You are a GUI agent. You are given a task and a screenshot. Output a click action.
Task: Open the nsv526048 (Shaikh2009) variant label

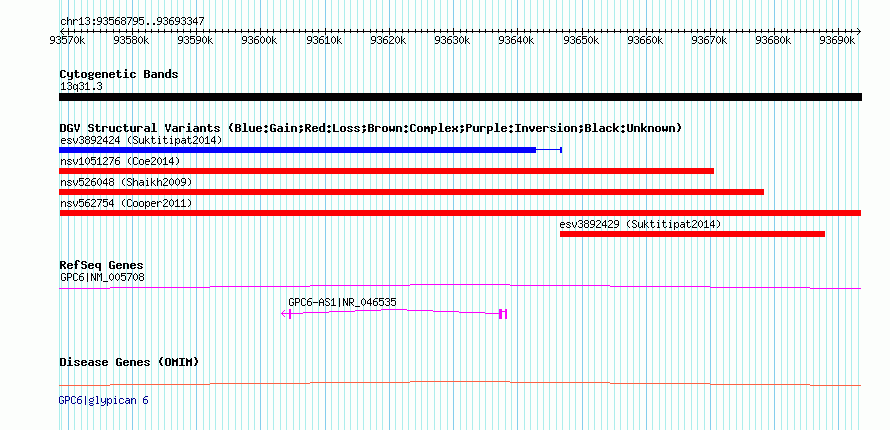pos(126,183)
